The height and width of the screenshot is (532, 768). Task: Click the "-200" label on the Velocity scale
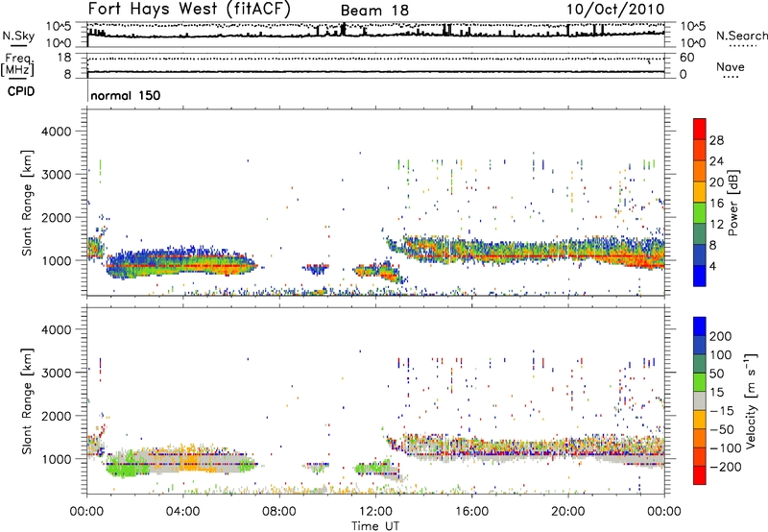click(726, 467)
